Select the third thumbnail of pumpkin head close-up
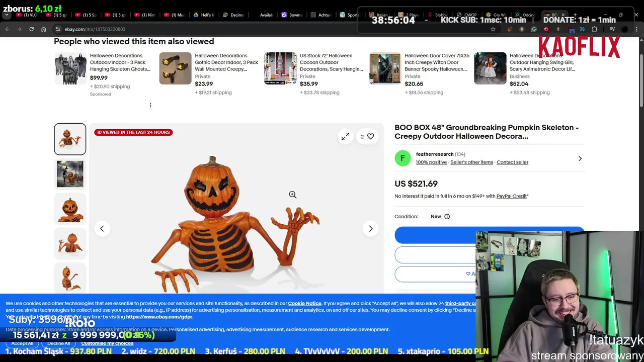 [70, 209]
